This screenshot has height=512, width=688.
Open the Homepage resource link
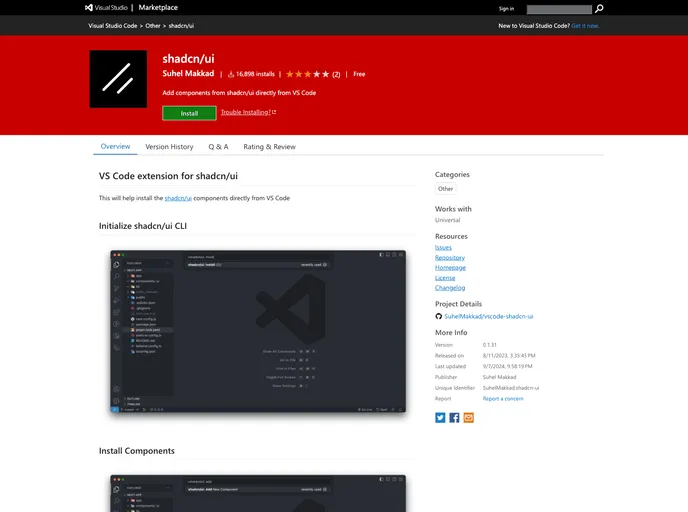[450, 268]
